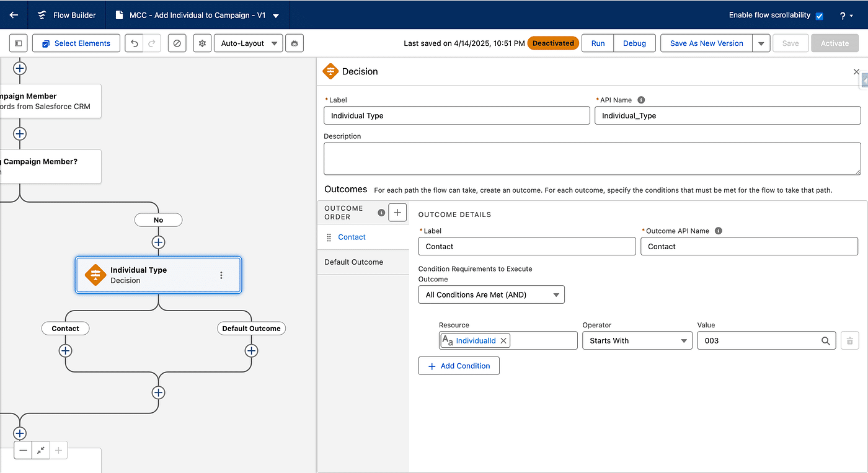This screenshot has width=868, height=473.
Task: Remove the IndividualId resource pill
Action: pyautogui.click(x=503, y=340)
